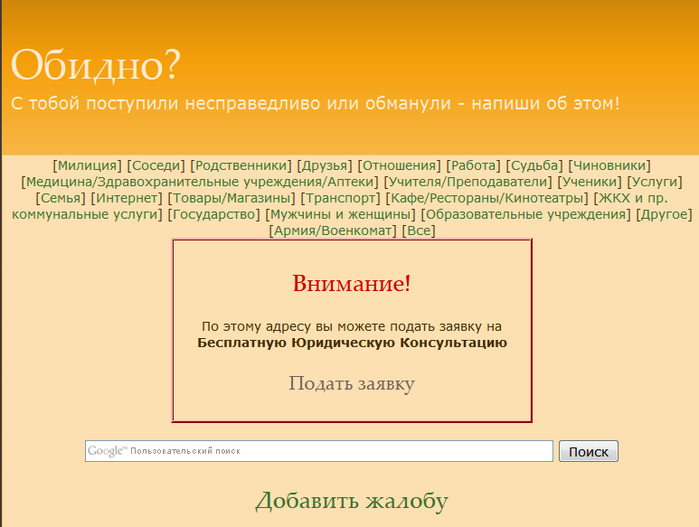Viewport: 699px width, 527px height.
Task: Select the Чиновники category link
Action: [x=609, y=165]
